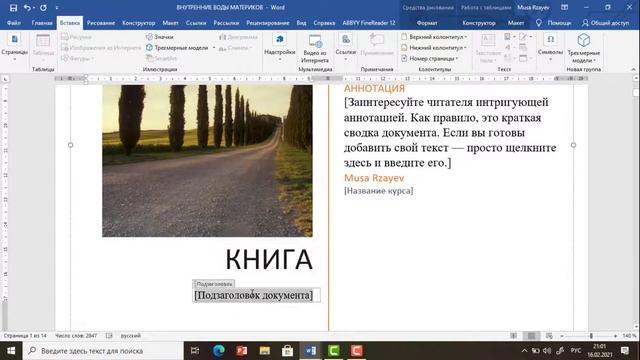The height and width of the screenshot is (360, 640).
Task: Open the notification center icon
Action: (x=624, y=351)
